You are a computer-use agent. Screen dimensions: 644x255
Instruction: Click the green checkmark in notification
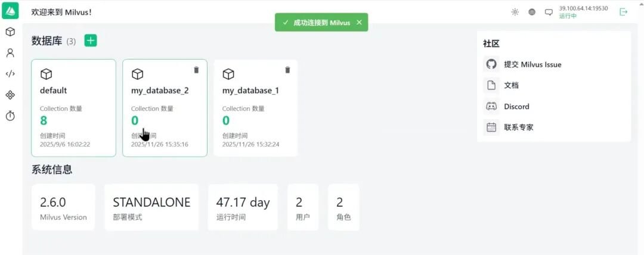pos(284,23)
